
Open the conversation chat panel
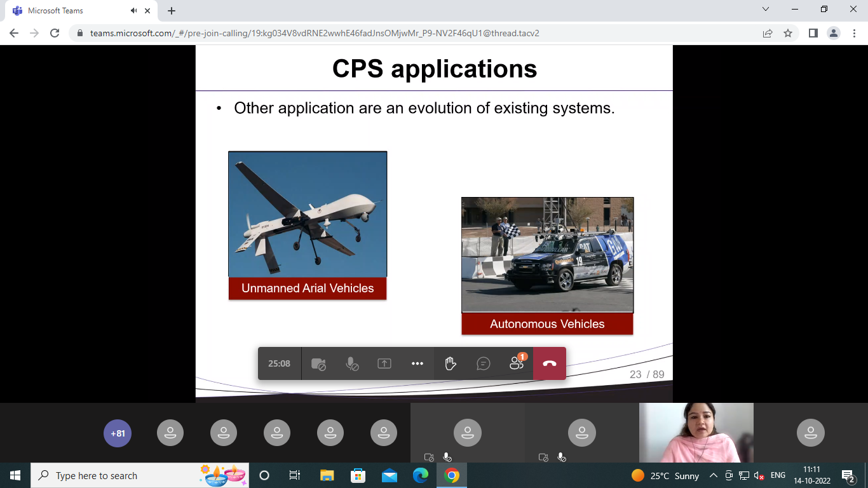(x=484, y=363)
